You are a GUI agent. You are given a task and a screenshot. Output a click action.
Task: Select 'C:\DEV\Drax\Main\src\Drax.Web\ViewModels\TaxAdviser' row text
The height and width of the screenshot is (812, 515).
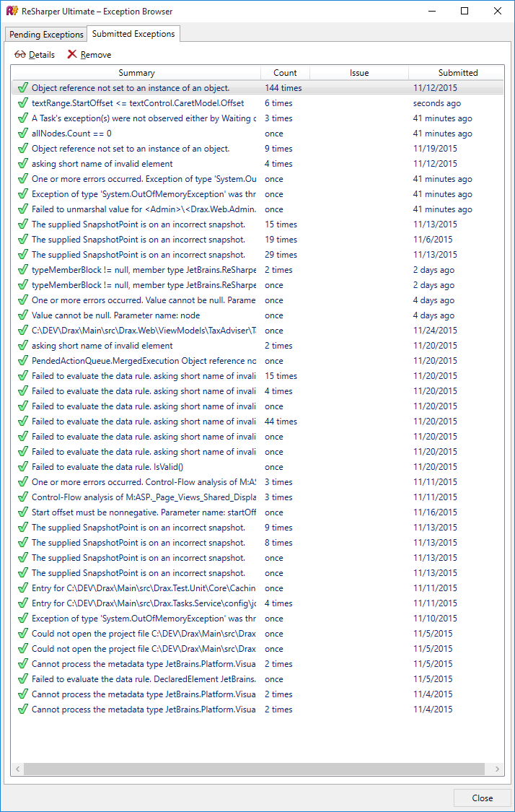tap(144, 330)
